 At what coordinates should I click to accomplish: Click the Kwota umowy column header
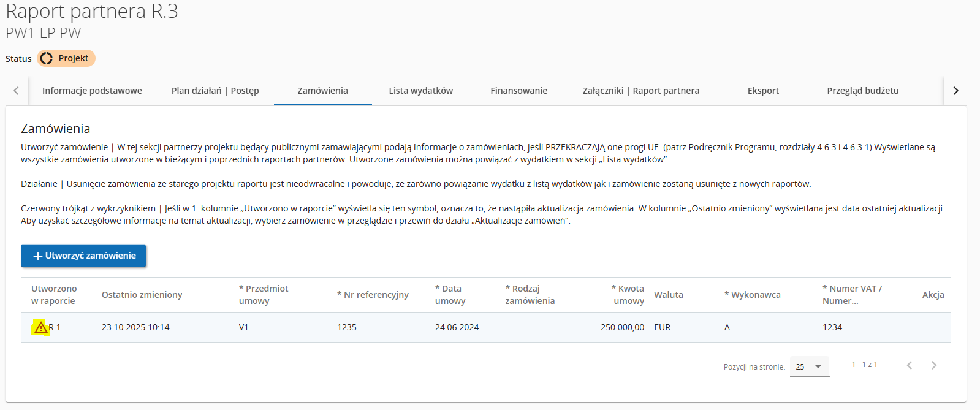(x=628, y=295)
